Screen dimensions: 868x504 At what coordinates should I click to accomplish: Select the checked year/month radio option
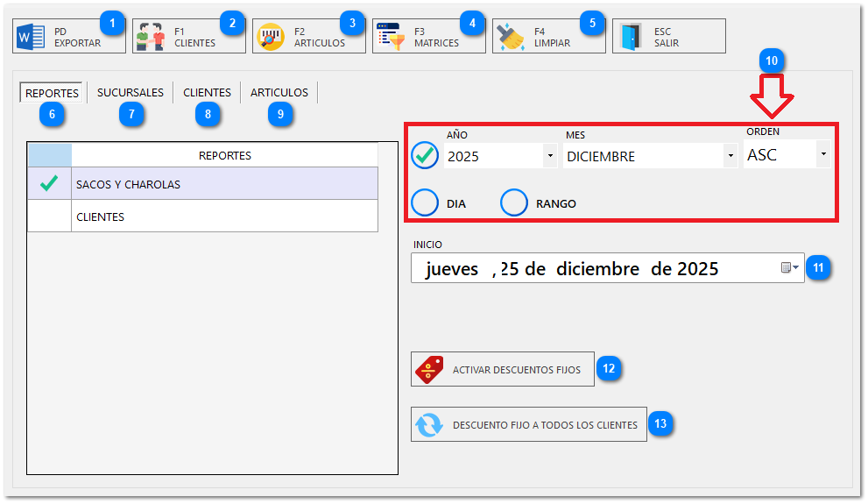[425, 155]
